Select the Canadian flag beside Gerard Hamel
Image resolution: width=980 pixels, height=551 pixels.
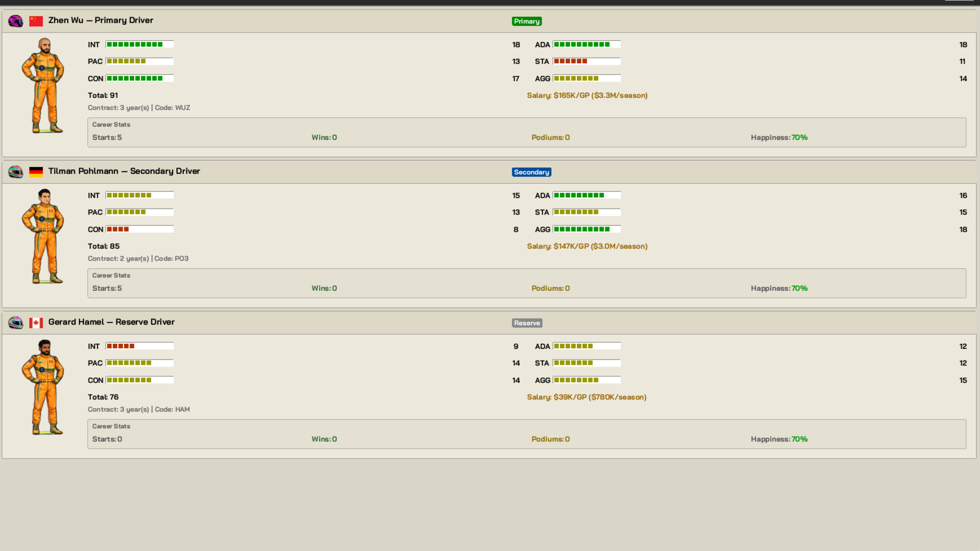(36, 323)
